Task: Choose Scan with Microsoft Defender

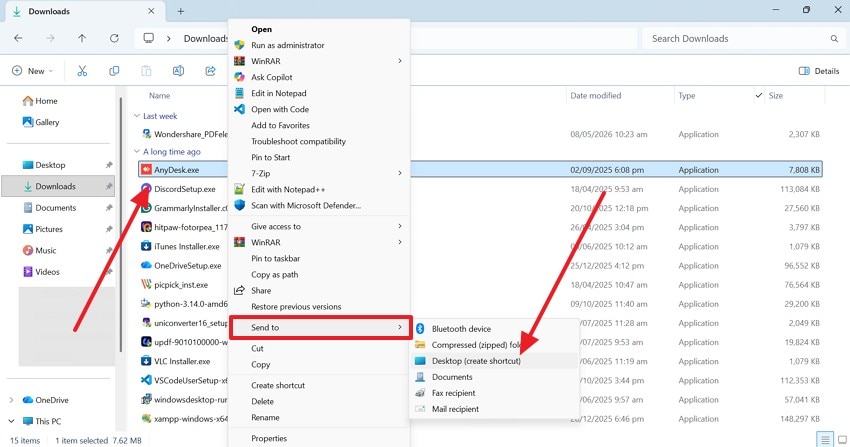Action: (319, 205)
